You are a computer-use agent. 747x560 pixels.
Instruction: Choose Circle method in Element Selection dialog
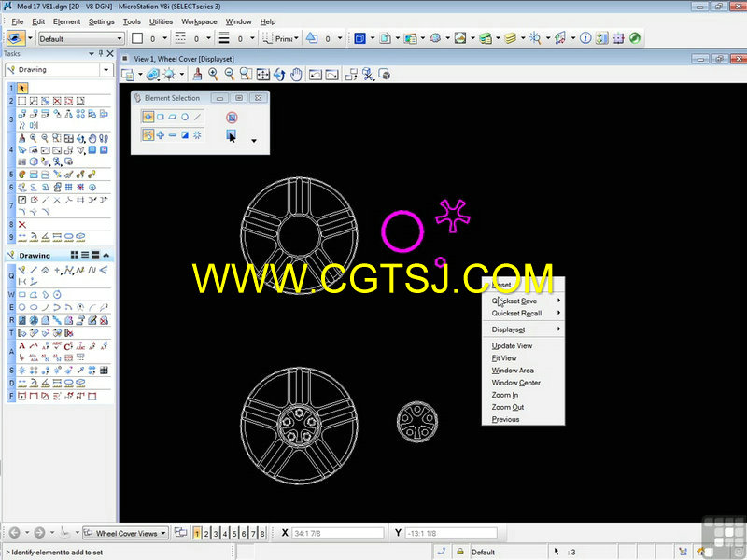[x=185, y=117]
